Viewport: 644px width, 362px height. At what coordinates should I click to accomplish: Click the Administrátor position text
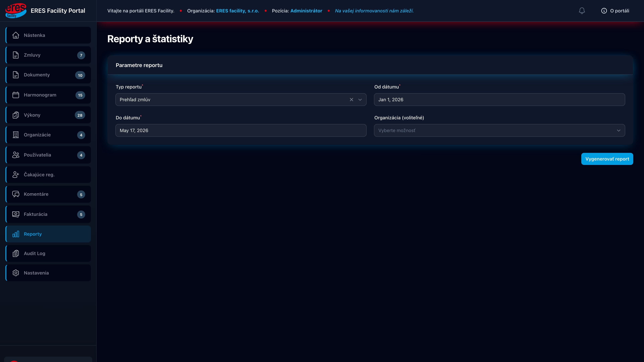(x=306, y=11)
